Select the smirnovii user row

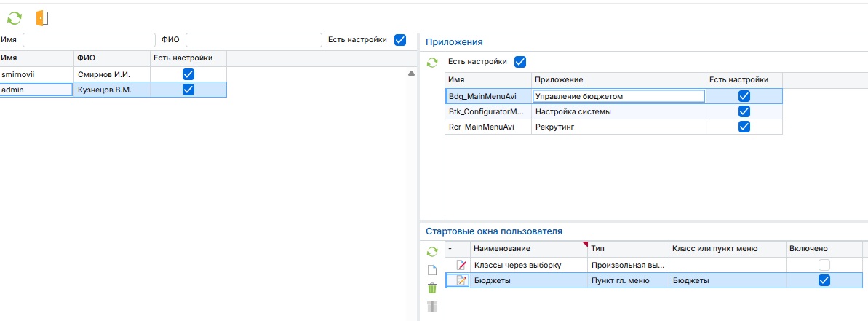click(113, 74)
